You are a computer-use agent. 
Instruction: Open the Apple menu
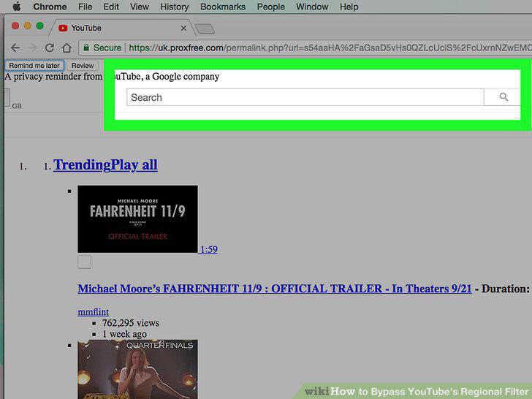pos(16,7)
